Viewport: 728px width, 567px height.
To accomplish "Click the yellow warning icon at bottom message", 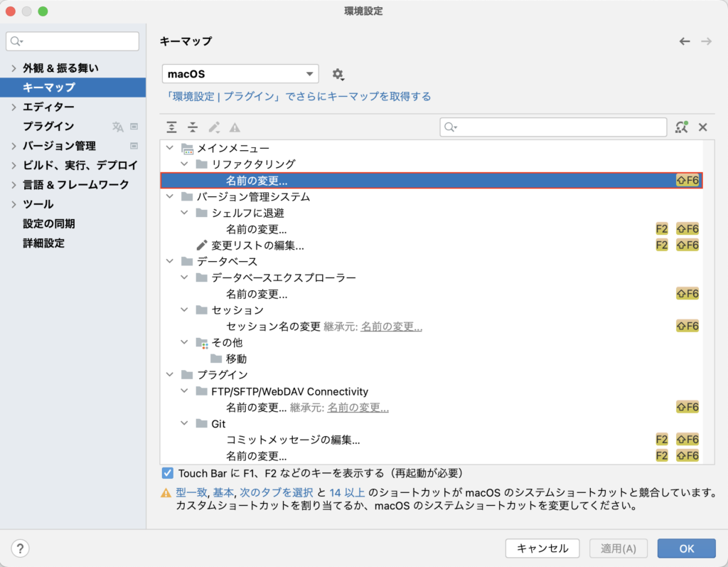I will 166,493.
